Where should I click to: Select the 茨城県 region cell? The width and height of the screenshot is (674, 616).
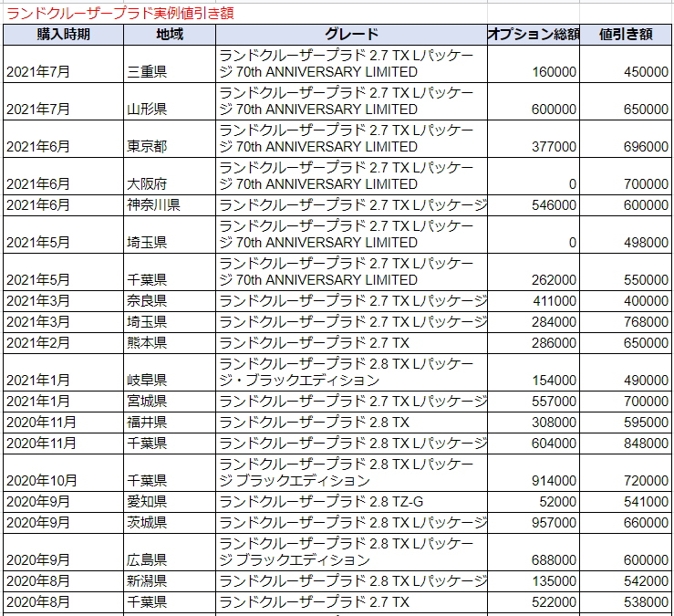point(170,523)
